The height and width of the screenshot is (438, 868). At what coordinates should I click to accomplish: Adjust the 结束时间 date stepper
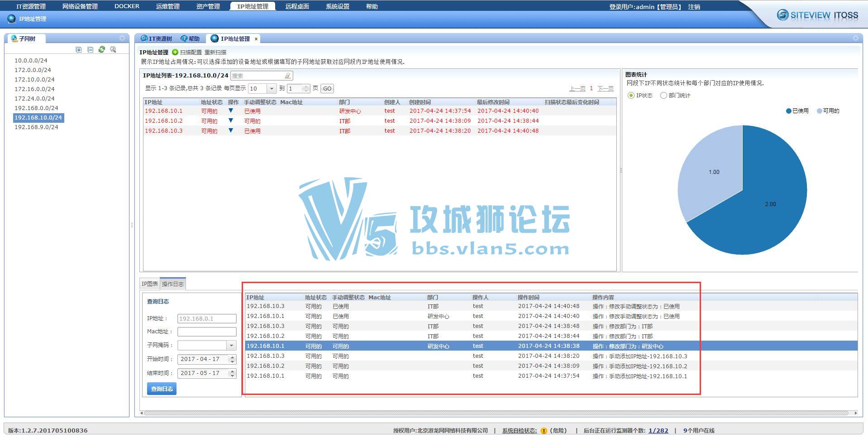pos(233,373)
